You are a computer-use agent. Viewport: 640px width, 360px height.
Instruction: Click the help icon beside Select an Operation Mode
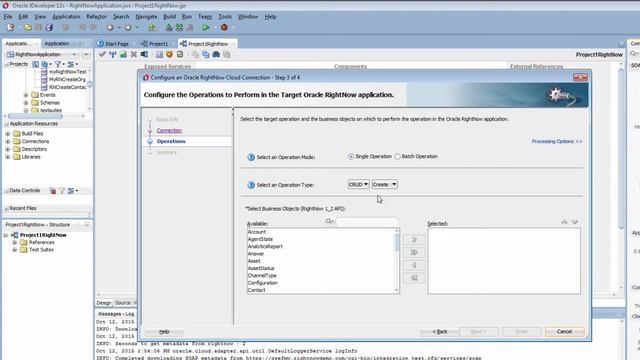(251, 157)
